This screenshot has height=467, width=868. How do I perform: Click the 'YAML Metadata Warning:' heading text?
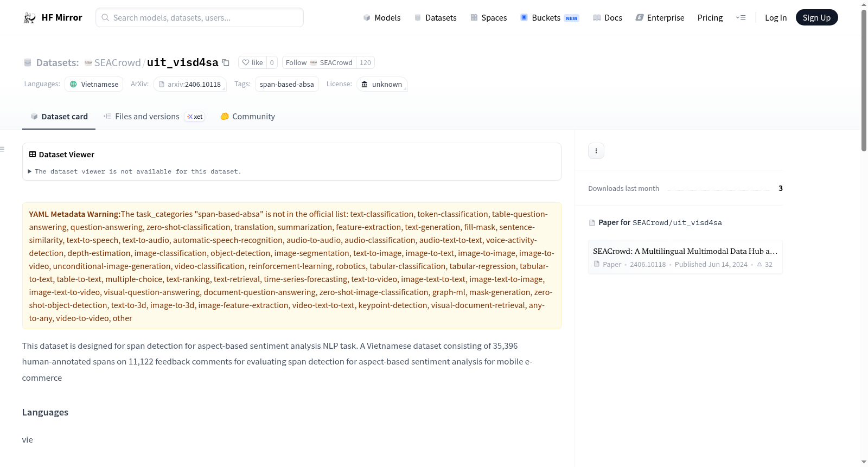[x=75, y=214]
